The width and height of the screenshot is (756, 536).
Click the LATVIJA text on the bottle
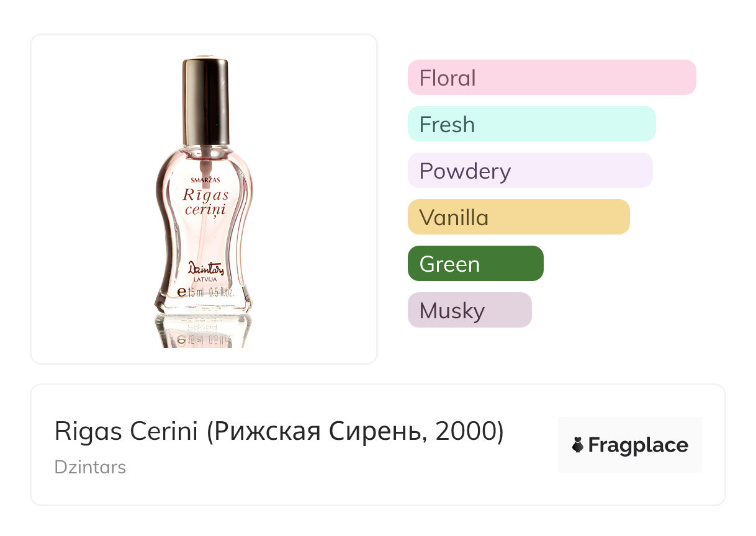(x=205, y=280)
